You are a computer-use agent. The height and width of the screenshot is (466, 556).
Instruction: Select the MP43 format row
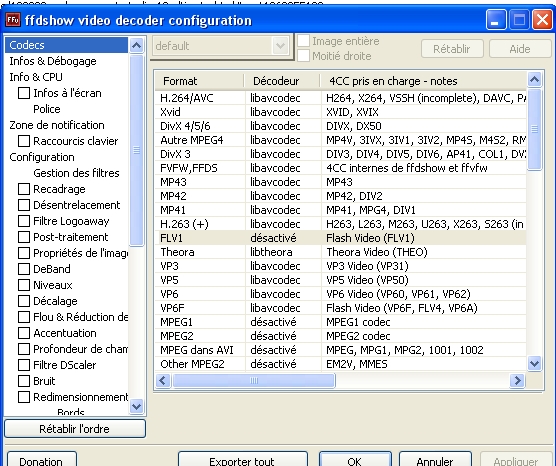click(x=340, y=182)
